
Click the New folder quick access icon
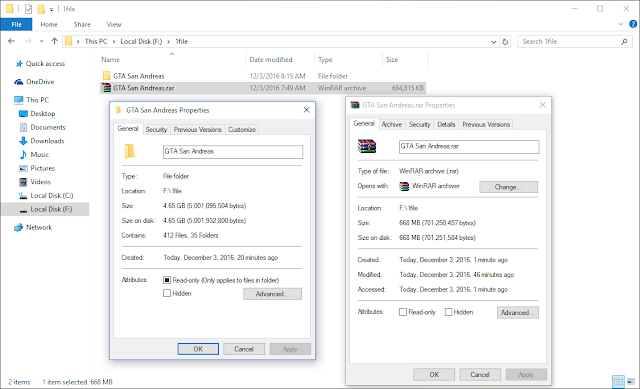pos(41,9)
